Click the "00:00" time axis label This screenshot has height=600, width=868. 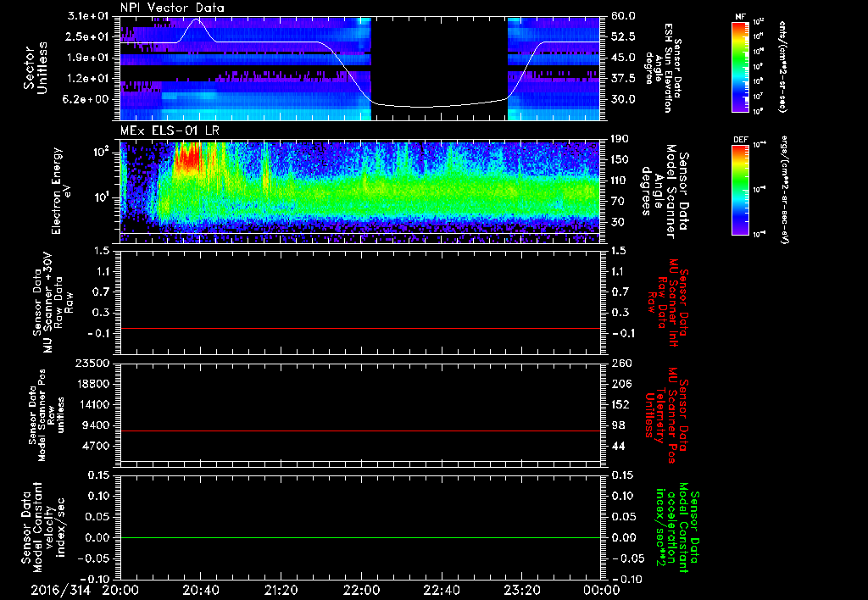(601, 590)
